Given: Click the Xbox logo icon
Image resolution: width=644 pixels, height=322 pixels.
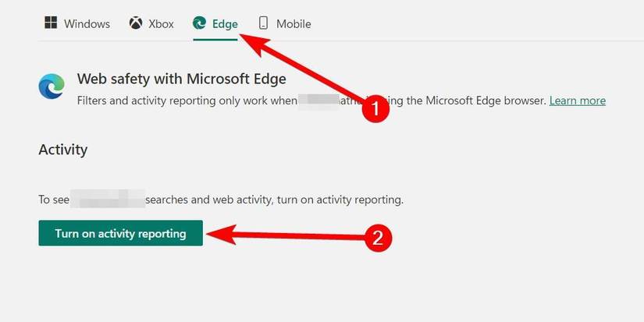Looking at the screenshot, I should click(137, 23).
